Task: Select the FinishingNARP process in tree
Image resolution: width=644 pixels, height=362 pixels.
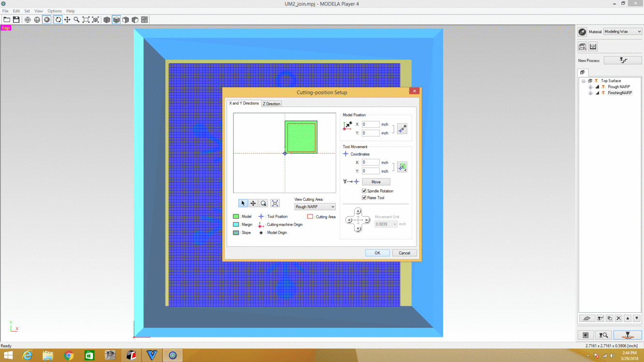Action: pyautogui.click(x=620, y=93)
